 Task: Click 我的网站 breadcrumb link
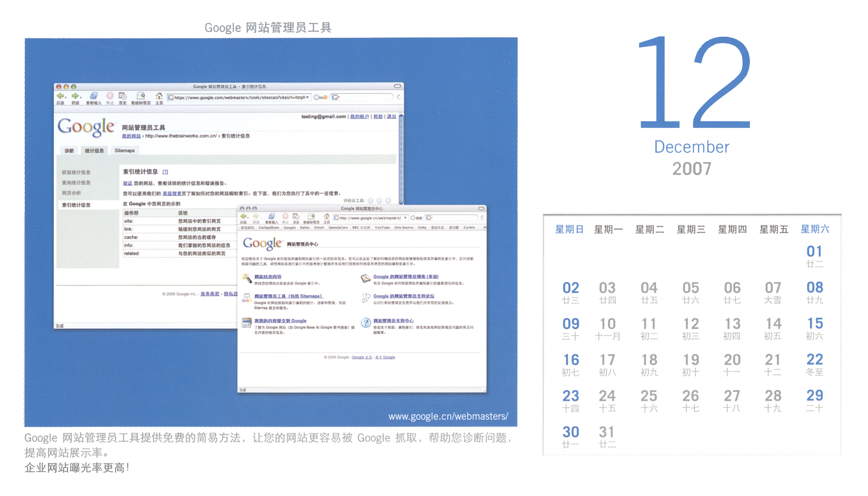[x=131, y=136]
